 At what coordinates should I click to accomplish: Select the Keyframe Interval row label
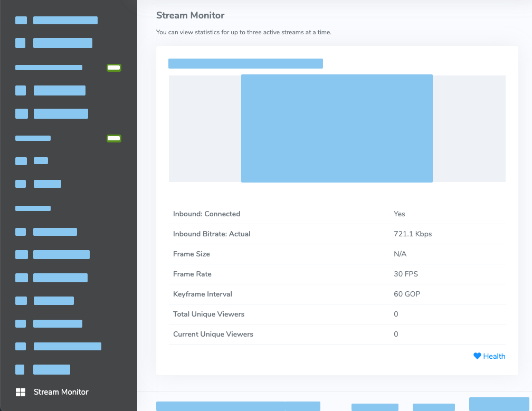[x=203, y=294]
